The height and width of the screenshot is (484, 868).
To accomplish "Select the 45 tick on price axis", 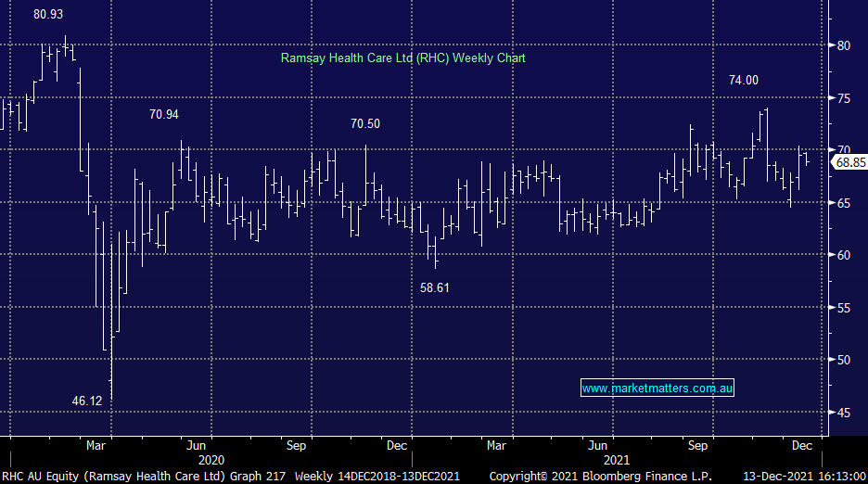I will click(843, 413).
